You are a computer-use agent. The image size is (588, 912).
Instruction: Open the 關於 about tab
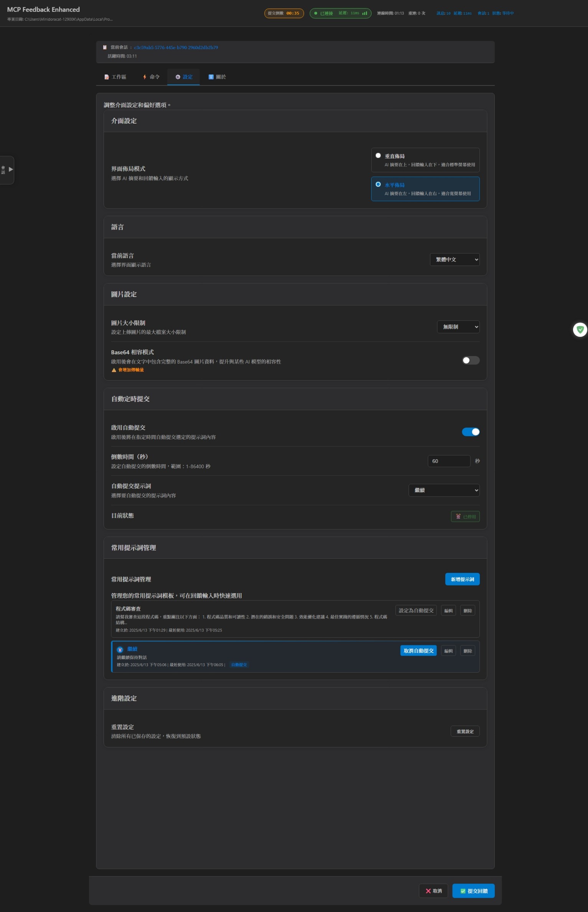[x=217, y=77]
